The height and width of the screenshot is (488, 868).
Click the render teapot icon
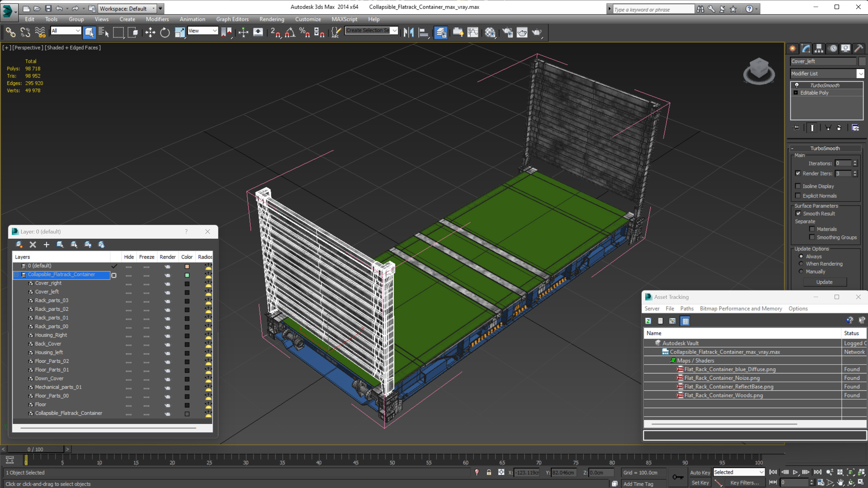tap(536, 32)
